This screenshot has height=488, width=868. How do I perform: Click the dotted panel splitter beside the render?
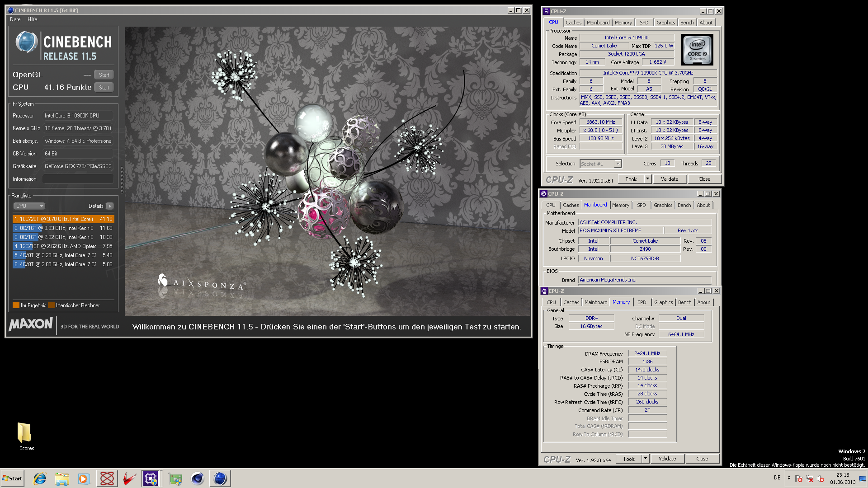(121, 180)
